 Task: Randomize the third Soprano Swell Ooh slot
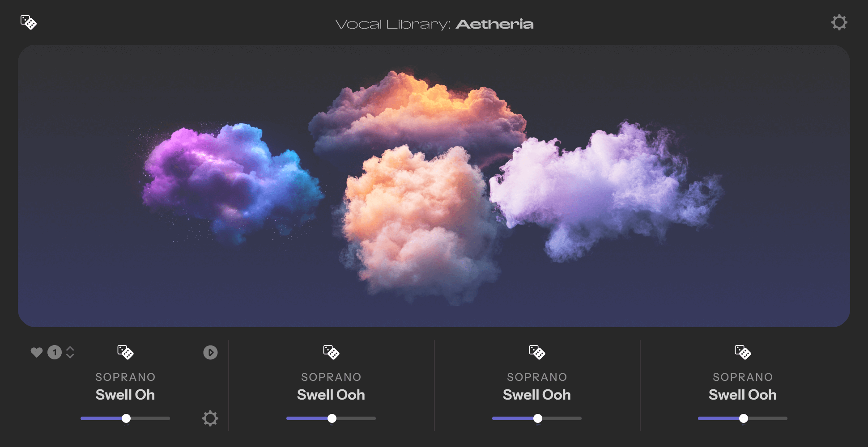(537, 352)
